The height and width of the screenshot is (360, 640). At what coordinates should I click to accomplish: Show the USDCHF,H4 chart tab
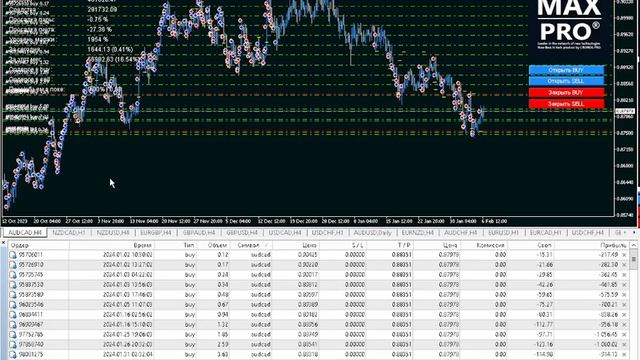[x=588, y=233]
